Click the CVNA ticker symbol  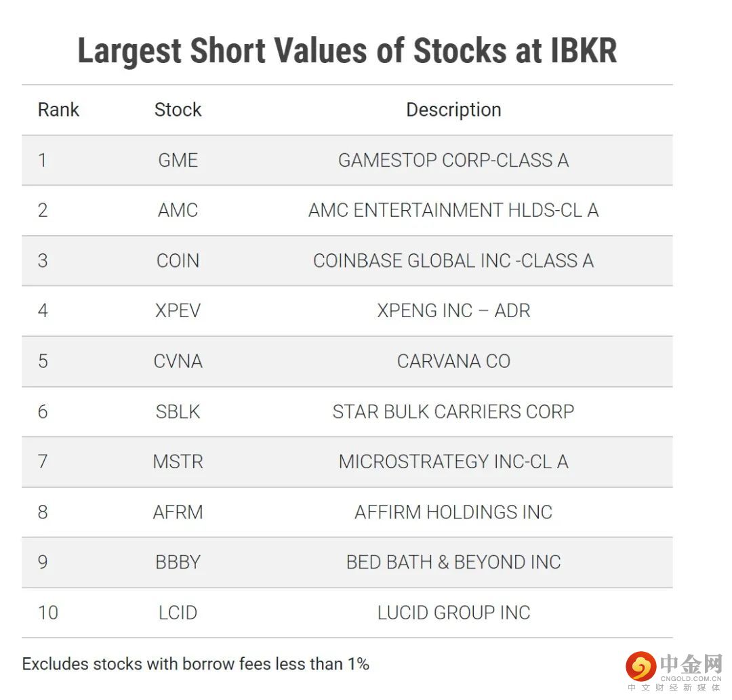pos(178,361)
